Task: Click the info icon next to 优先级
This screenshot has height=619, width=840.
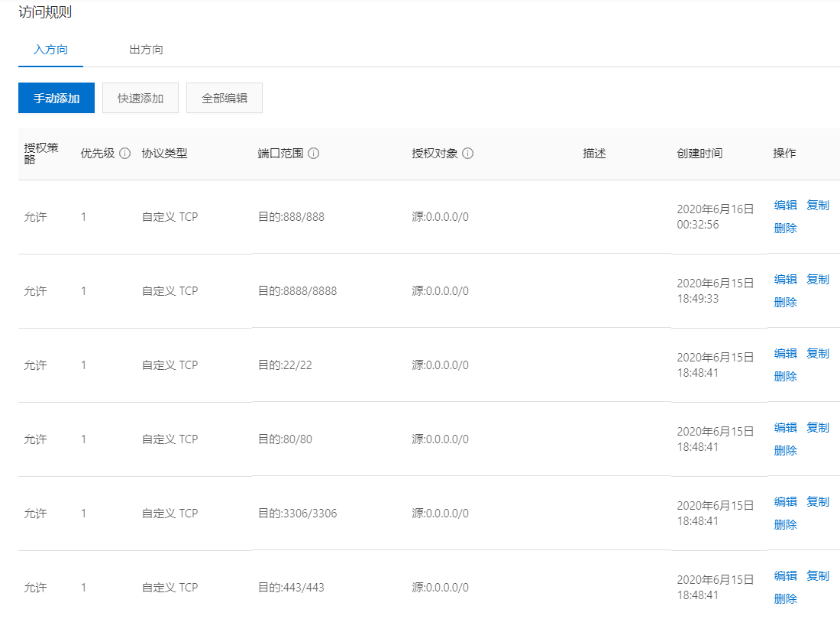Action: (x=124, y=154)
